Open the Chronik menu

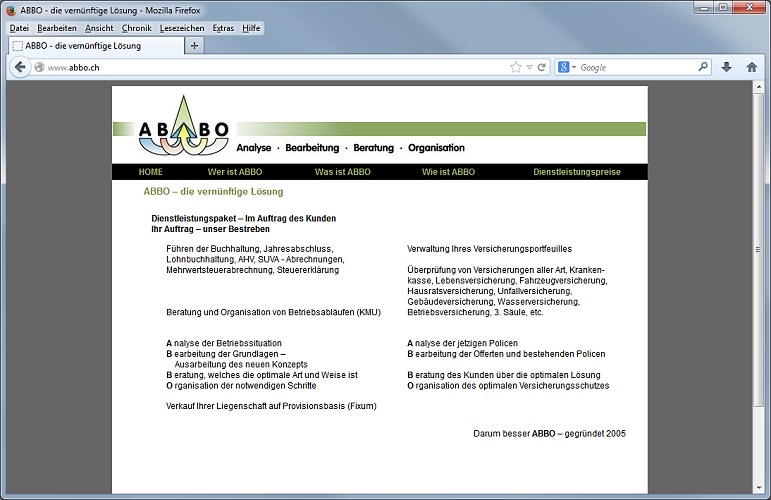click(x=137, y=29)
